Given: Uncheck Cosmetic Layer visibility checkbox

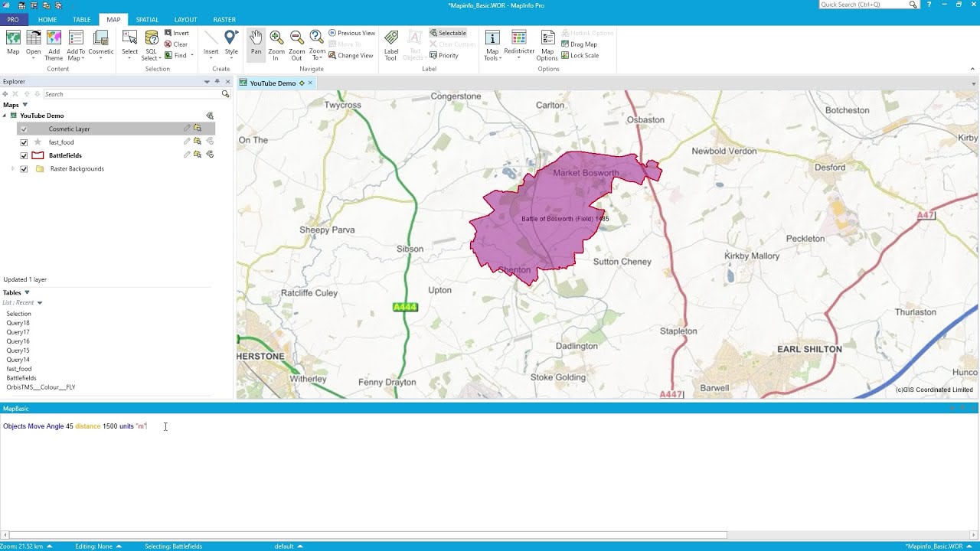Looking at the screenshot, I should click(x=24, y=129).
